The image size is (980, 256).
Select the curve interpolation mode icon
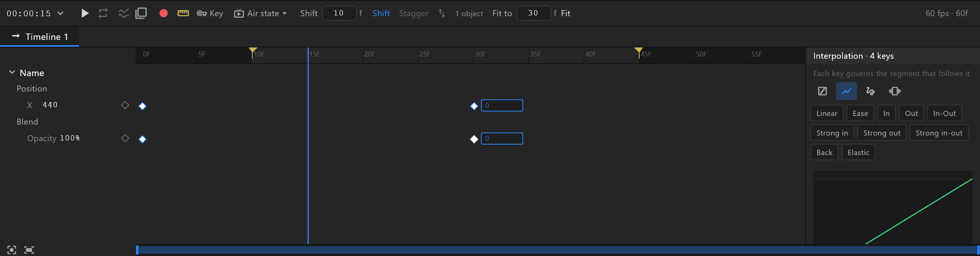(846, 91)
